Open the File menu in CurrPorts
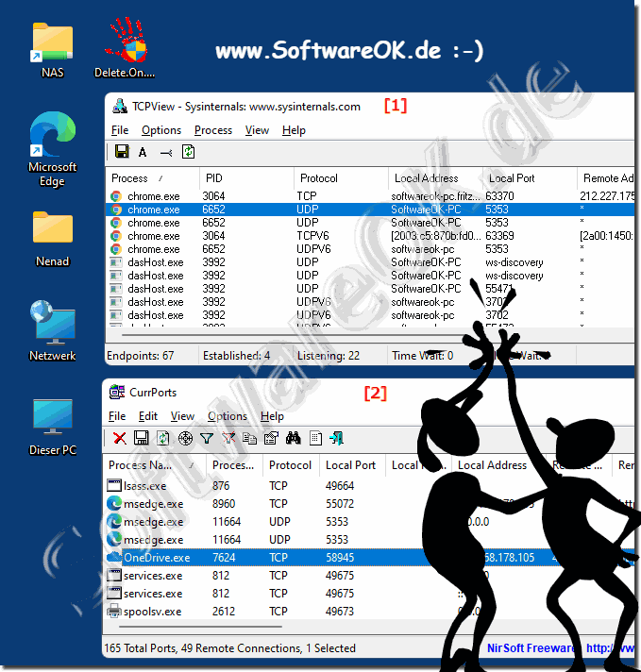This screenshot has width=641, height=672. [117, 415]
